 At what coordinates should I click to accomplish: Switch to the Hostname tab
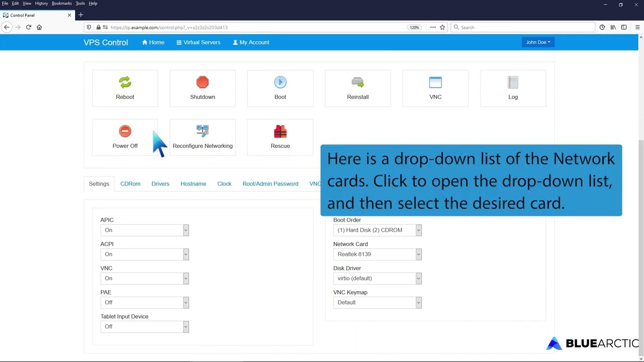pyautogui.click(x=193, y=184)
